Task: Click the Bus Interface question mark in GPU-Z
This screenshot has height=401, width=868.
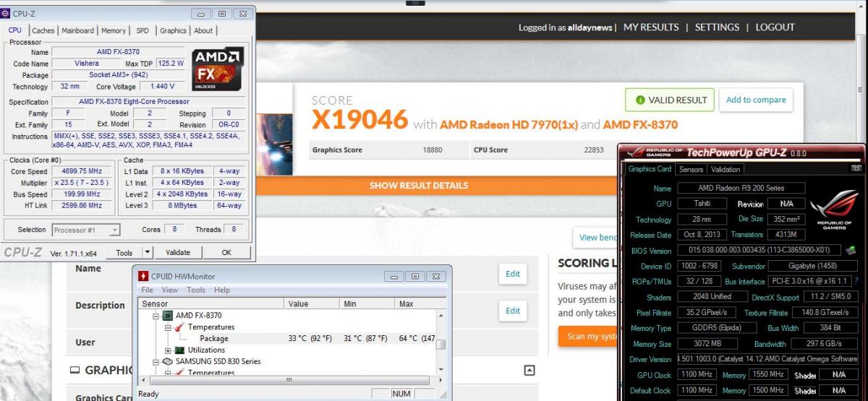Action: (856, 281)
